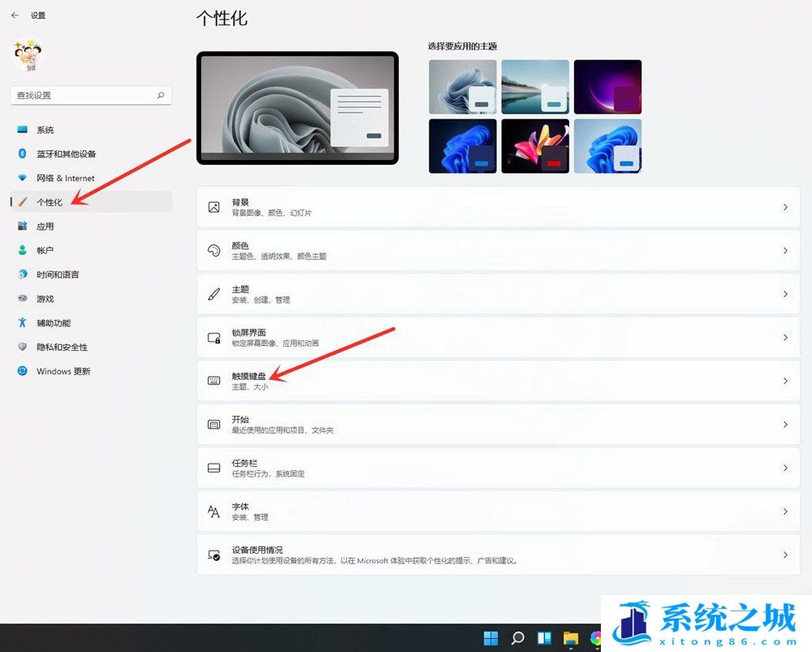The image size is (812, 652).
Task: Click the device icon in 设备使用情况 row
Action: pos(214,555)
